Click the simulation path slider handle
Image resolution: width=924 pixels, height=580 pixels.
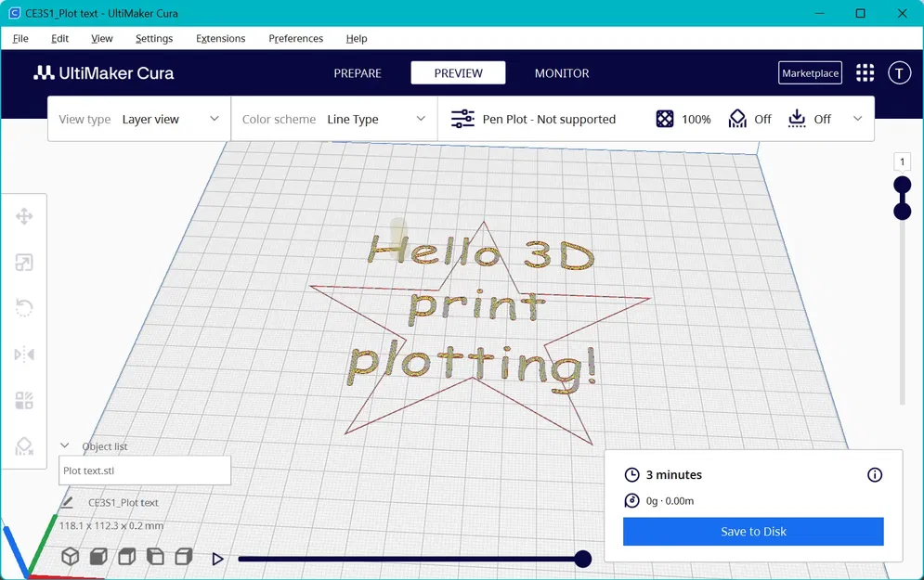pos(583,559)
